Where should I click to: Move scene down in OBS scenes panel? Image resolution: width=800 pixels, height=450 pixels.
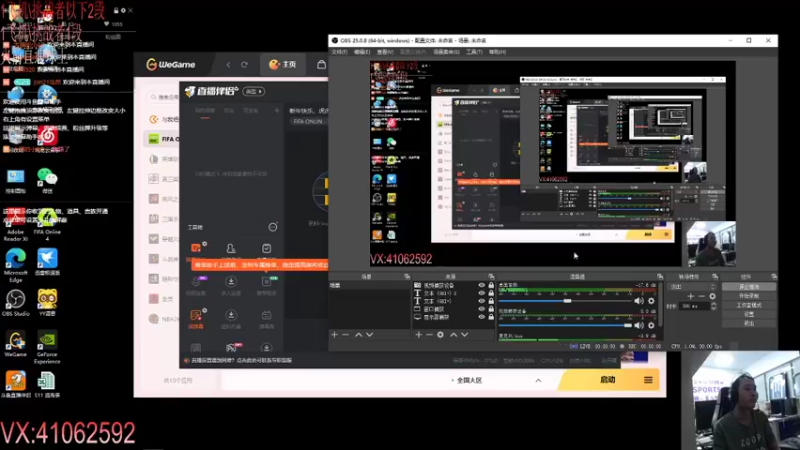point(369,335)
